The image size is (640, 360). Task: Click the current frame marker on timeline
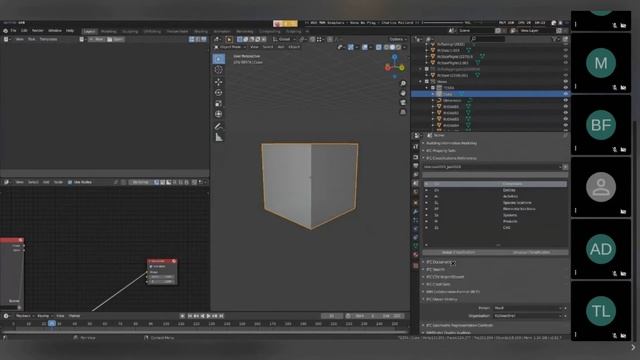[x=52, y=324]
